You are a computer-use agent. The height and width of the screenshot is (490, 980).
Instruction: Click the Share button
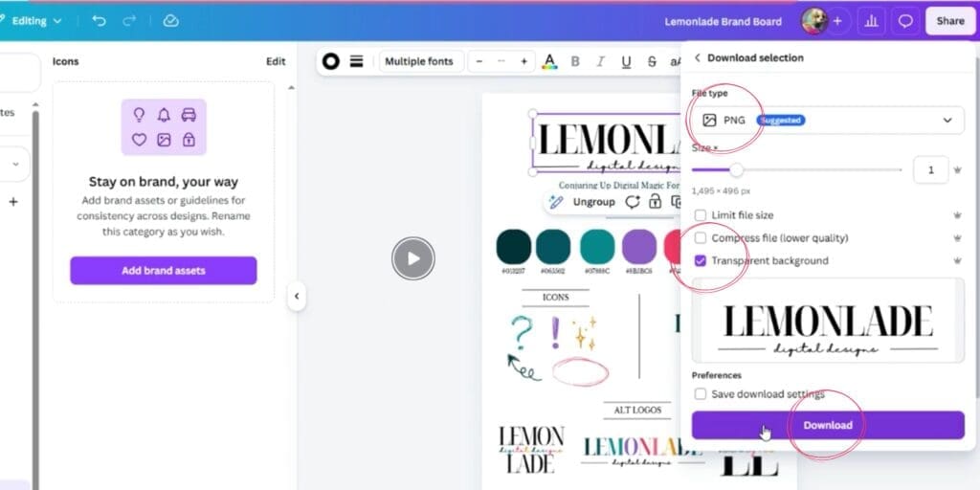(x=950, y=21)
